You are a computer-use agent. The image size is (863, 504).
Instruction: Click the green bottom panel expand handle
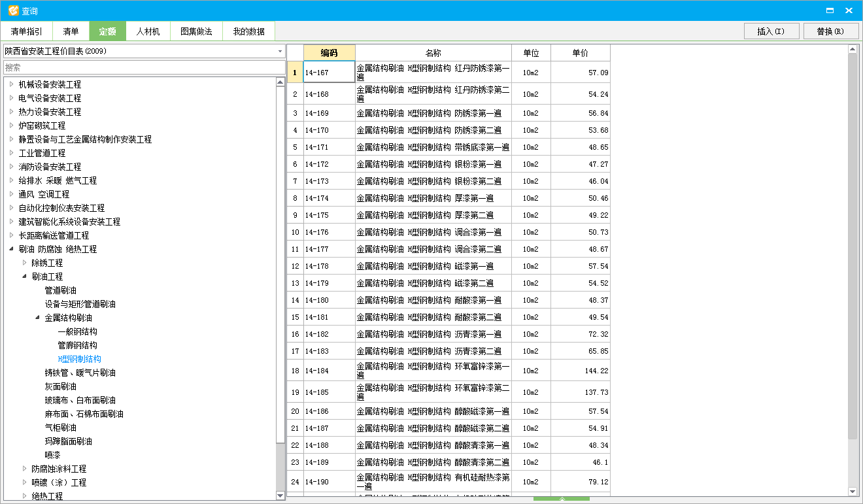(x=562, y=499)
